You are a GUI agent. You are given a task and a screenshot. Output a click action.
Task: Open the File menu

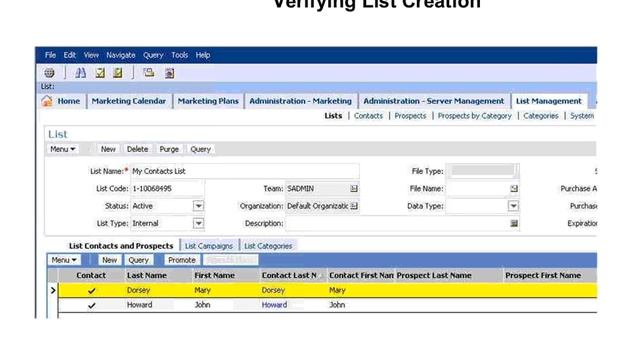[50, 55]
